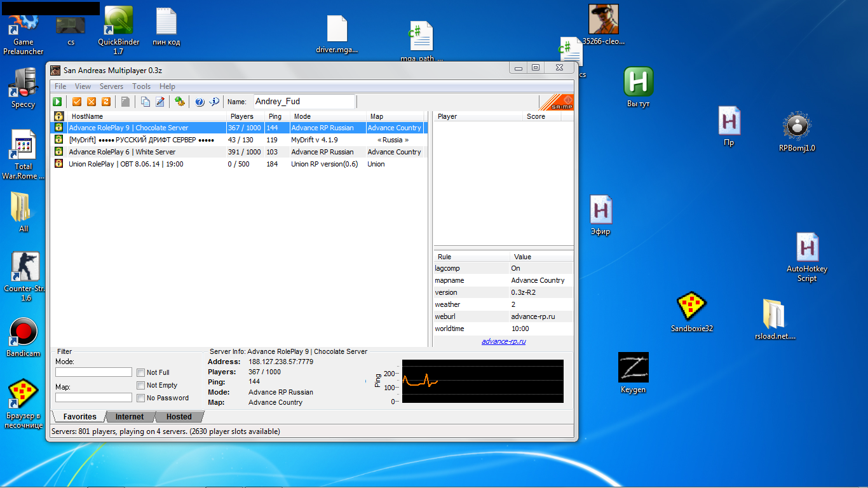
Task: Enable the Not Full filter checkbox
Action: pos(141,373)
